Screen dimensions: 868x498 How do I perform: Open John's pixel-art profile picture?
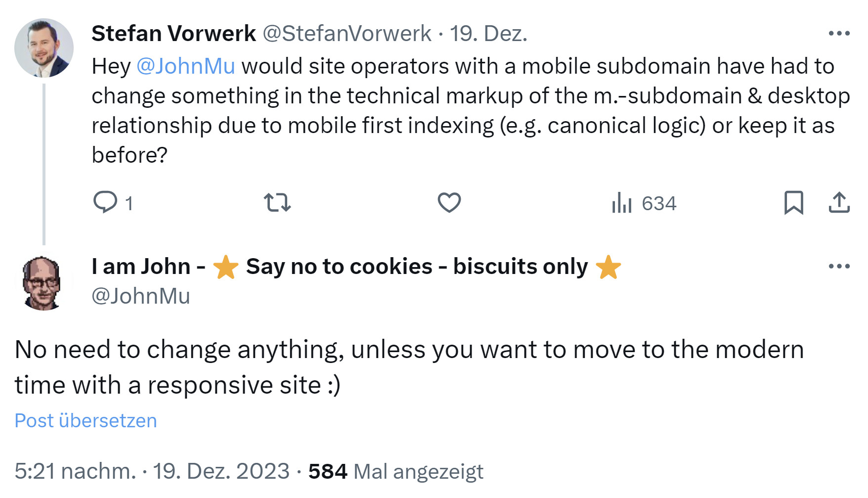[43, 280]
